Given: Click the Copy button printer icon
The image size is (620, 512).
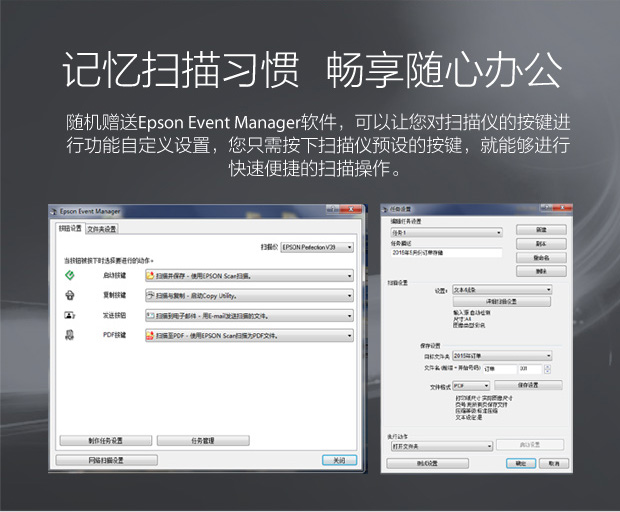Looking at the screenshot, I should click(70, 295).
